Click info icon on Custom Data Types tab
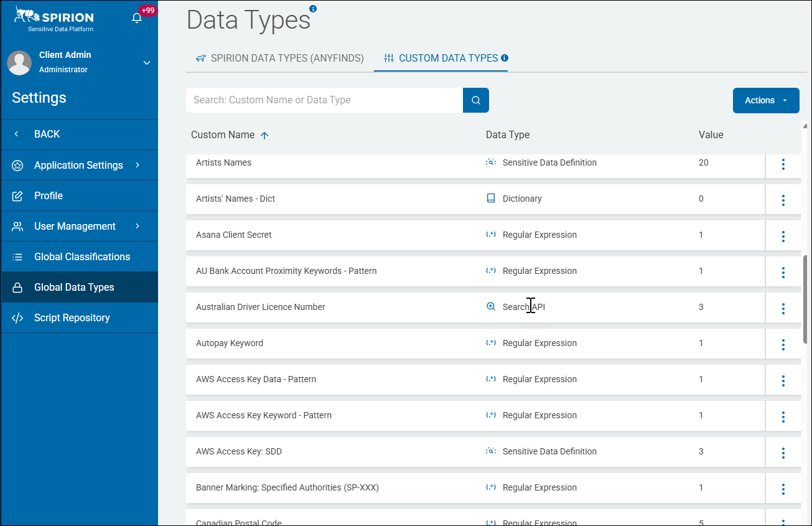 coord(505,58)
